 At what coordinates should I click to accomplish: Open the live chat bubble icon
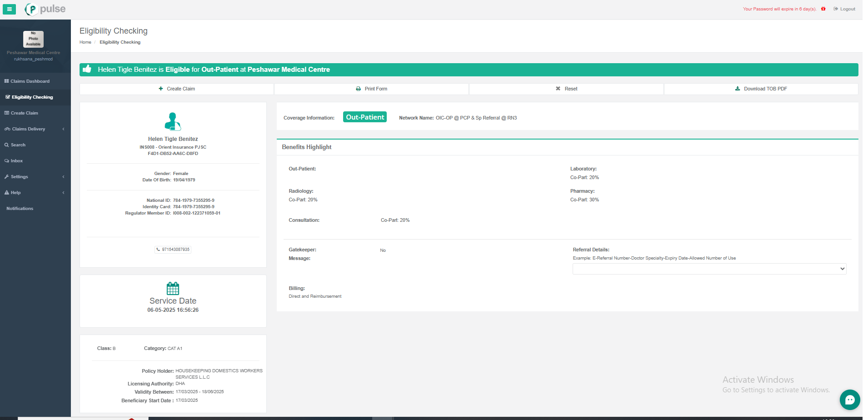point(849,400)
